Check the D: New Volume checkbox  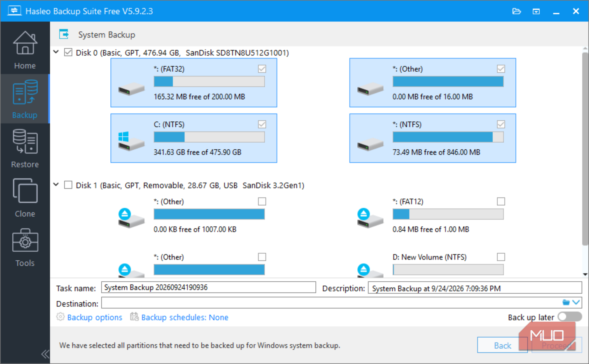tap(501, 257)
